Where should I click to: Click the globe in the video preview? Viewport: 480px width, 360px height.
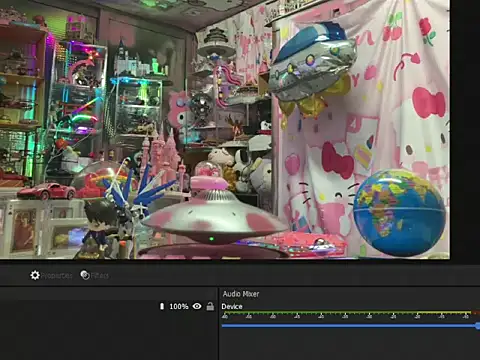pyautogui.click(x=399, y=213)
